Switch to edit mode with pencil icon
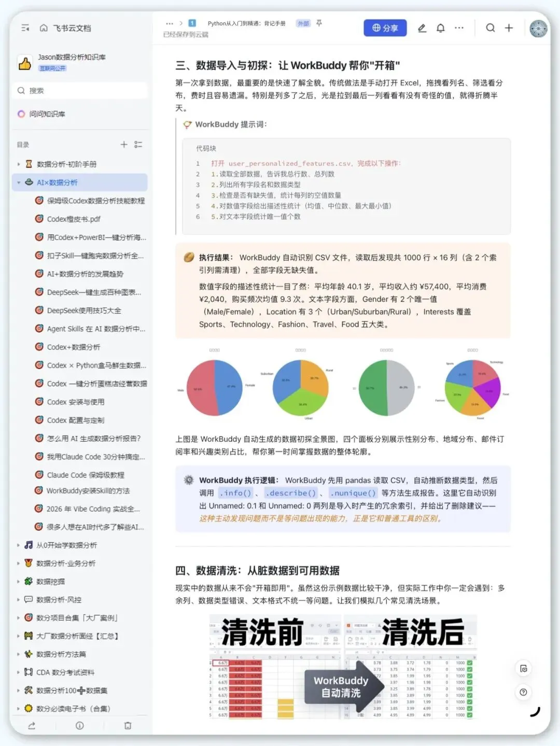Image resolution: width=560 pixels, height=746 pixels. [x=422, y=28]
